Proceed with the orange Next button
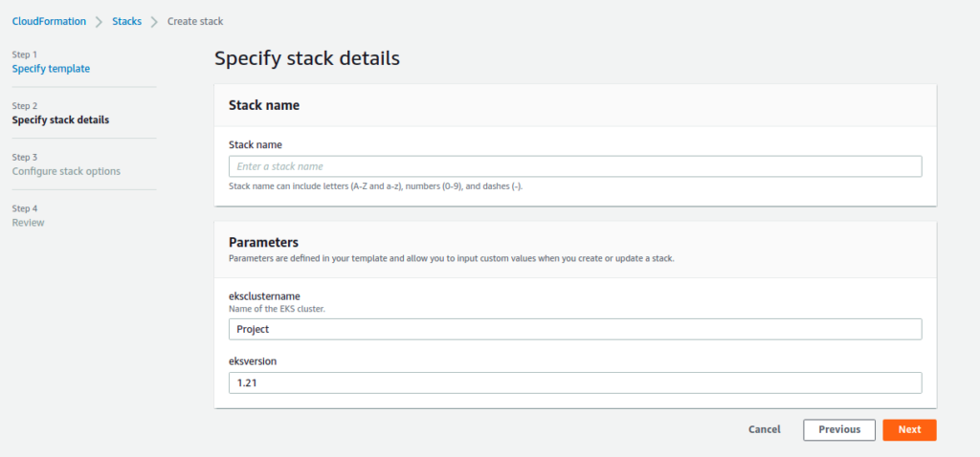The width and height of the screenshot is (980, 457). coord(909,430)
